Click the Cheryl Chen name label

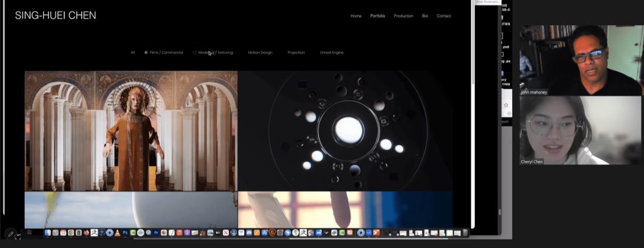tap(532, 161)
